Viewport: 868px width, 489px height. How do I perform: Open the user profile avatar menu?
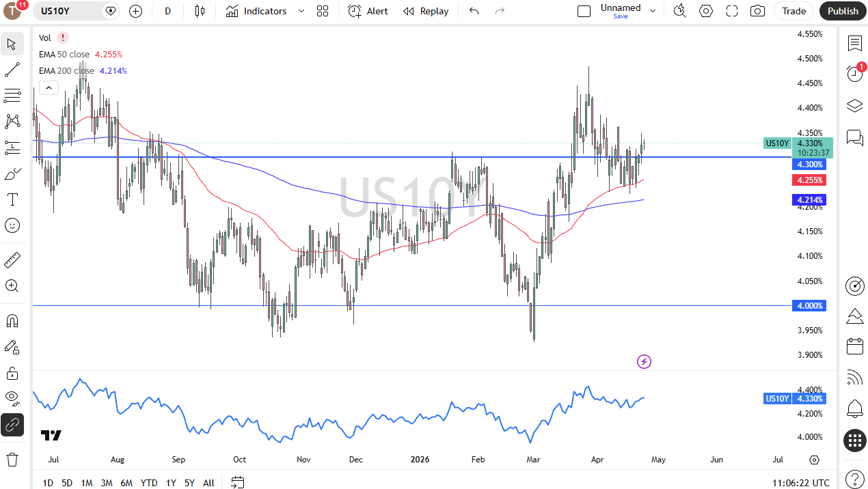click(12, 11)
